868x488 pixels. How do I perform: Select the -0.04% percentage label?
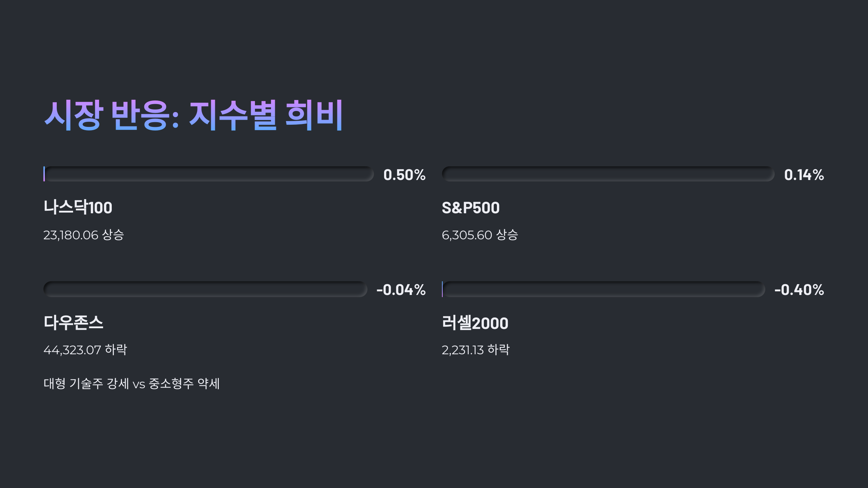(x=401, y=290)
